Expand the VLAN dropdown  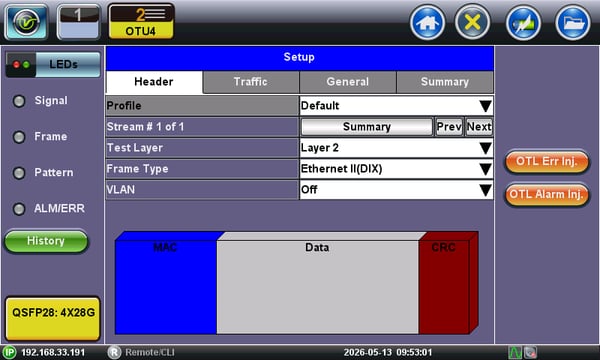point(396,190)
